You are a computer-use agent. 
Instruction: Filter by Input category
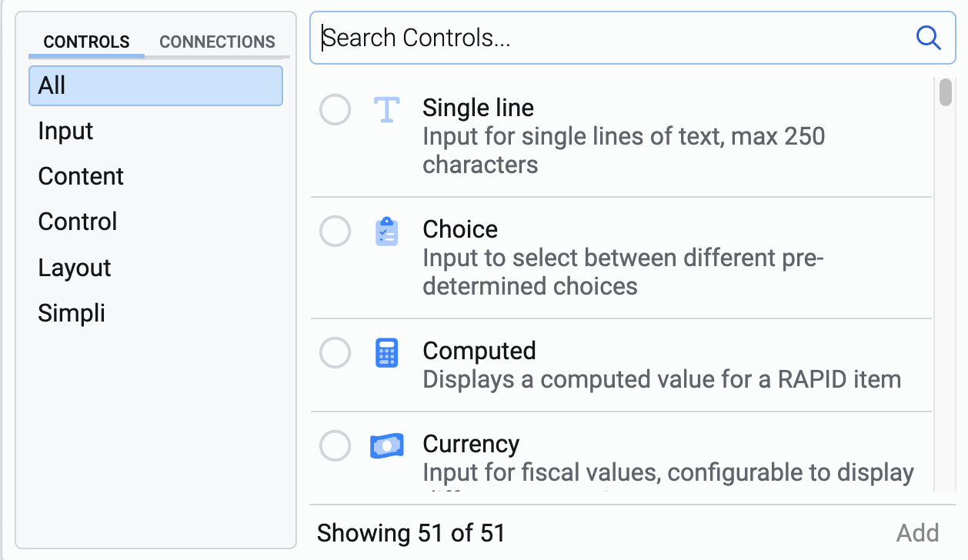click(65, 131)
